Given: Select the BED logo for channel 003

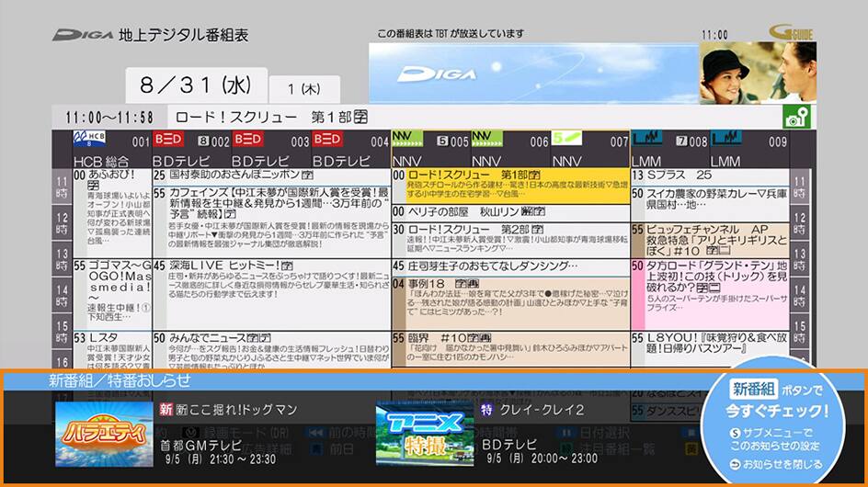Looking at the screenshot, I should (x=248, y=139).
